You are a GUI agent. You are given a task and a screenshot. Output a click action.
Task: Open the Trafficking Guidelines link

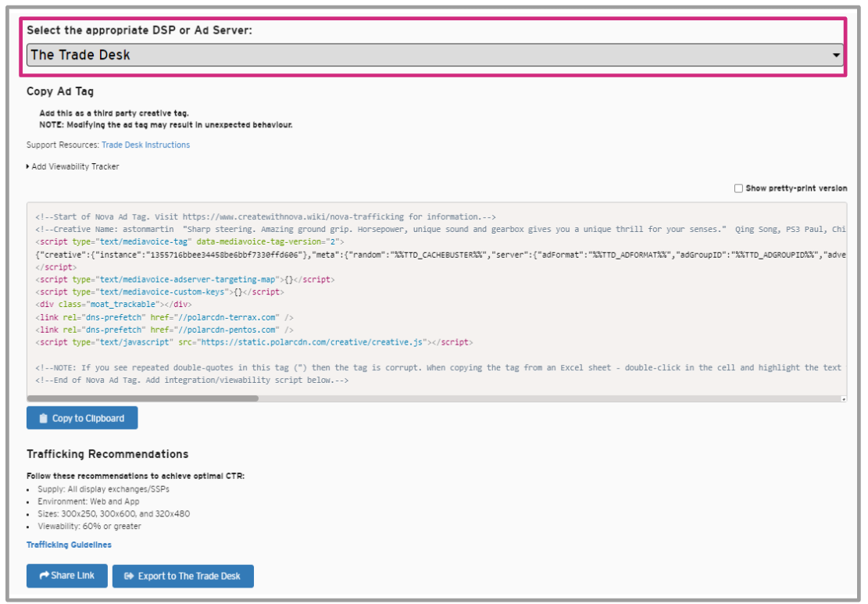69,545
